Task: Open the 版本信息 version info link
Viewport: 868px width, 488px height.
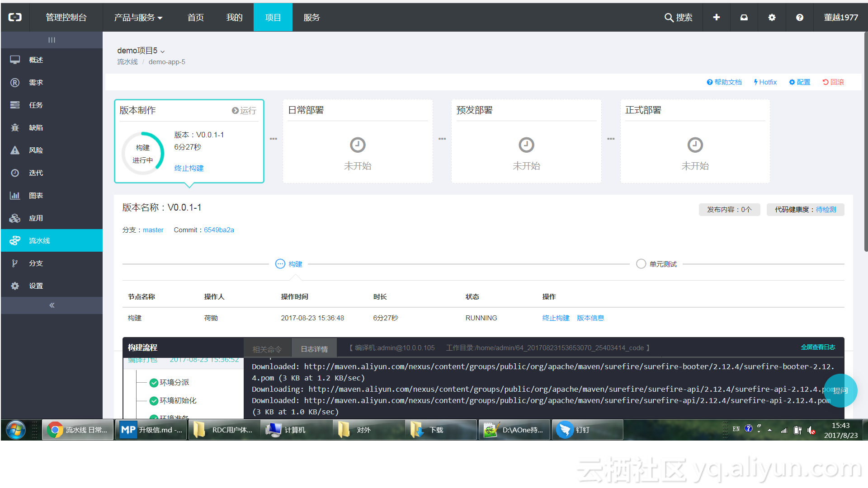Action: coord(590,318)
